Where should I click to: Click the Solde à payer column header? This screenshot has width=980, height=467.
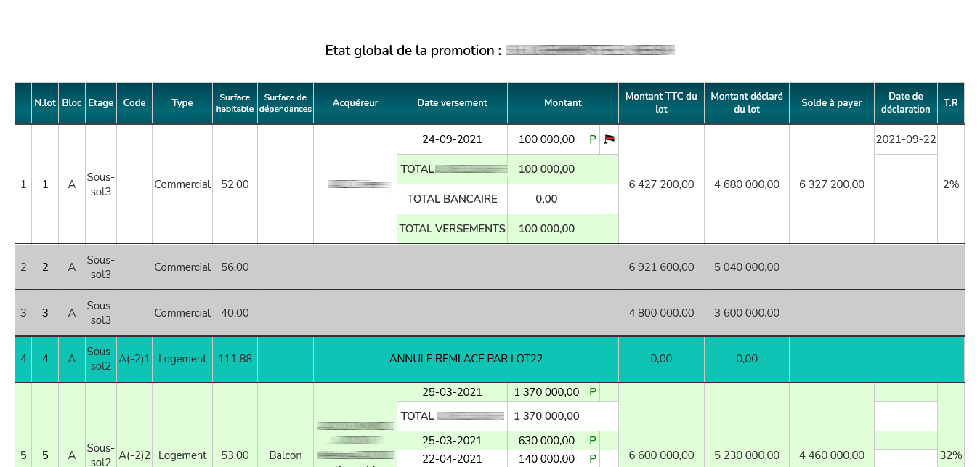pos(832,103)
